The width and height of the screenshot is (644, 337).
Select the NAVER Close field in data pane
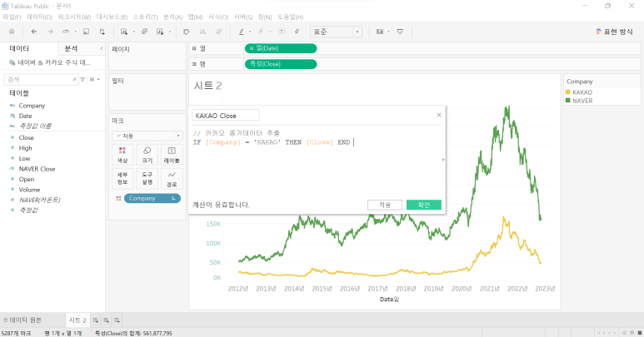tap(37, 169)
